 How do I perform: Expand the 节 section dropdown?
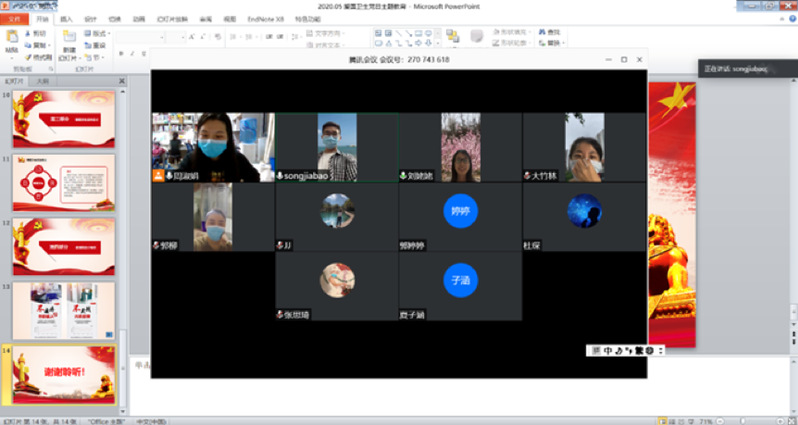pyautogui.click(x=97, y=58)
